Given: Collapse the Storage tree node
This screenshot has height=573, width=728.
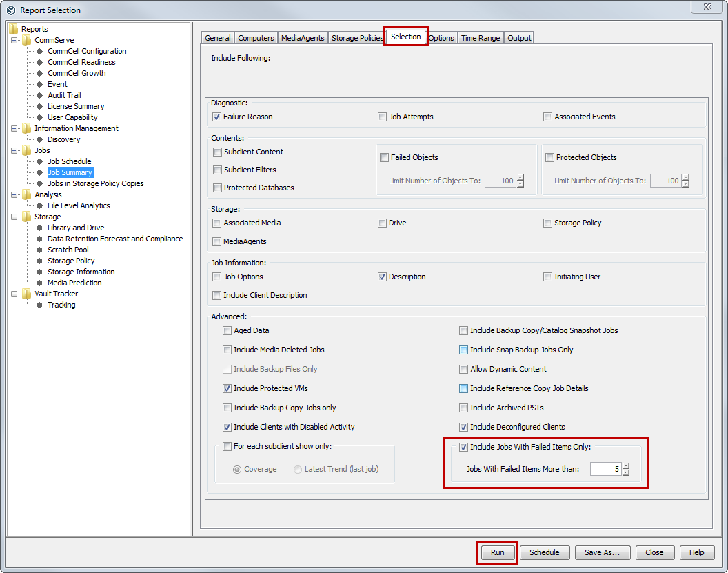Looking at the screenshot, I should click(14, 217).
